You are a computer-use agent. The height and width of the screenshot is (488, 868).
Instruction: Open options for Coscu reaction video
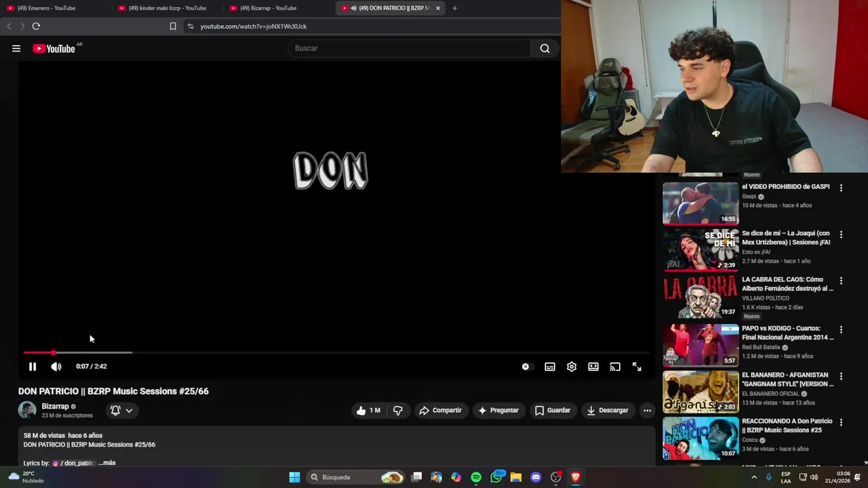(x=841, y=422)
